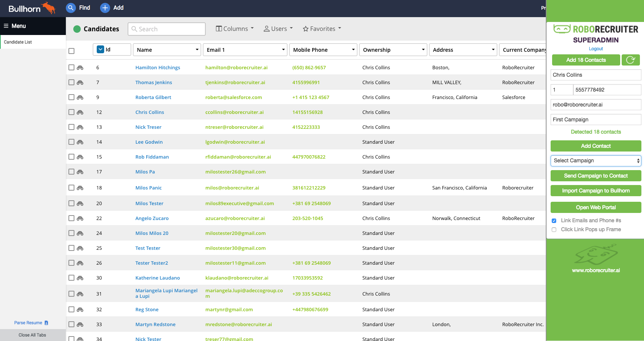Uncheck Link Emails and Phone #s

pos(554,221)
